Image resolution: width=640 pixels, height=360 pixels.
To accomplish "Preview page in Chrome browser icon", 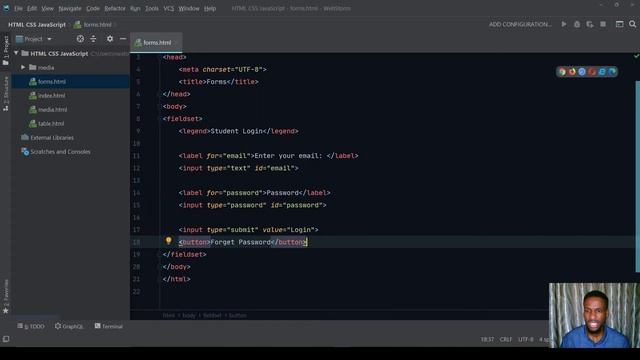I will 562,72.
